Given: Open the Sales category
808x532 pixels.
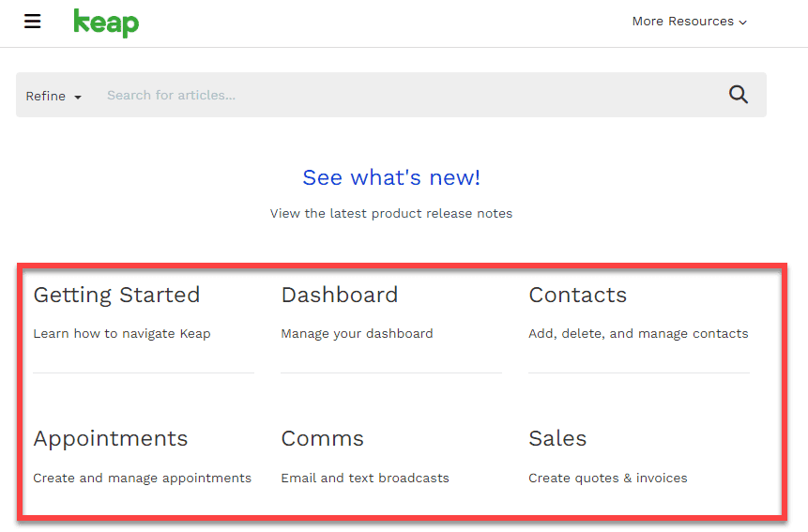Looking at the screenshot, I should point(557,439).
